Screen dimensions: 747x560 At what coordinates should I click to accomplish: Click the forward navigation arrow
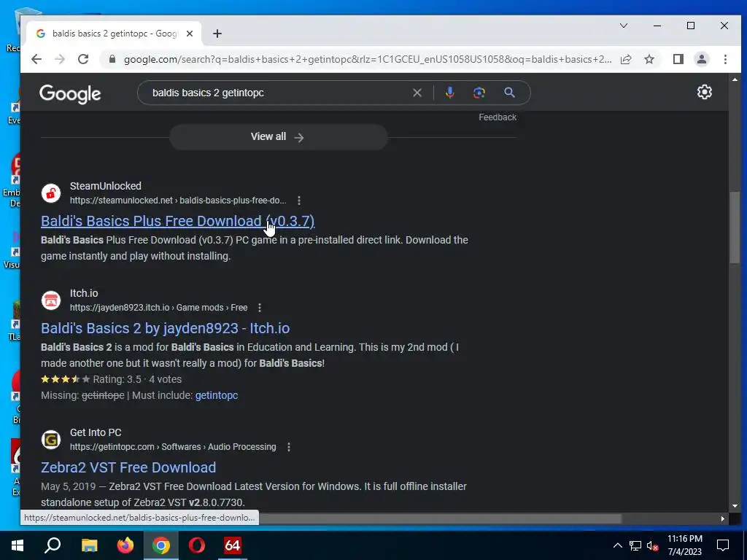[x=60, y=59]
